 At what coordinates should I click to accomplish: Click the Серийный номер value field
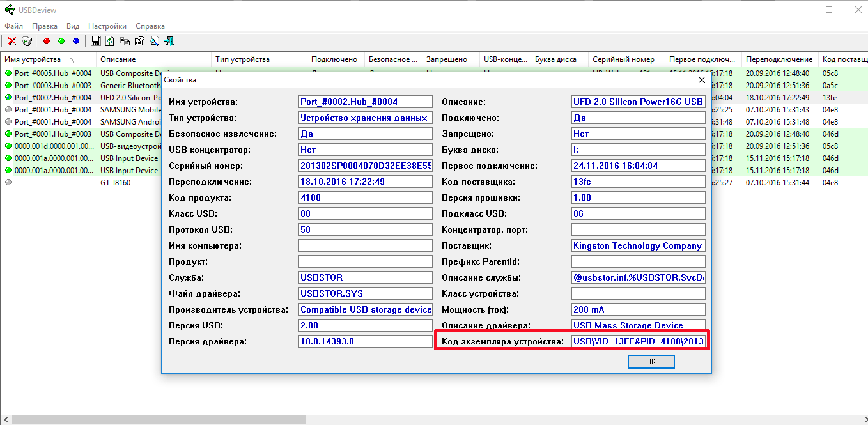pyautogui.click(x=366, y=166)
